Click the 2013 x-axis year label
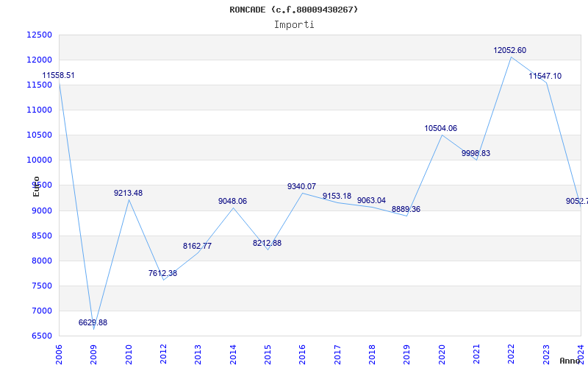This screenshot has height=368, width=588. click(x=198, y=355)
